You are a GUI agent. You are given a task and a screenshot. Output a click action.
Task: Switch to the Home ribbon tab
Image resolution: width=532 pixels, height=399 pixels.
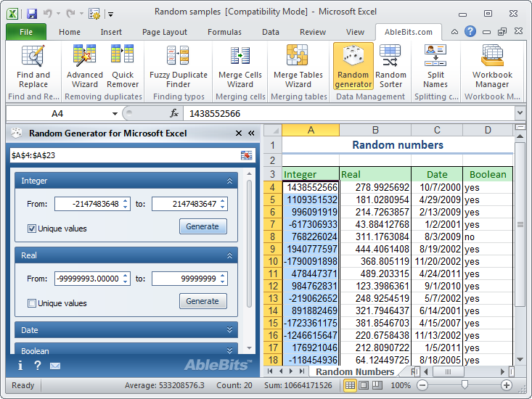tap(70, 32)
